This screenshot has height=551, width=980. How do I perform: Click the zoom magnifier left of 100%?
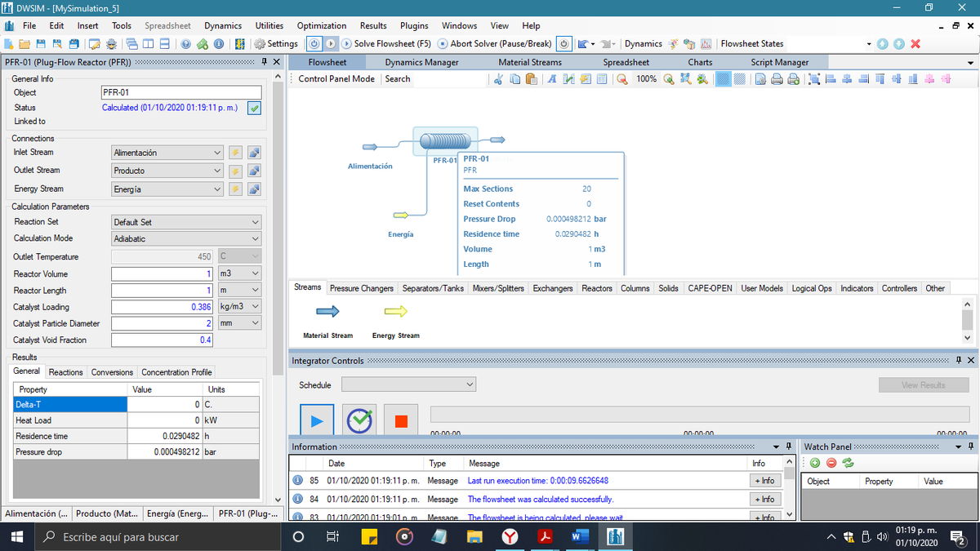coord(622,79)
